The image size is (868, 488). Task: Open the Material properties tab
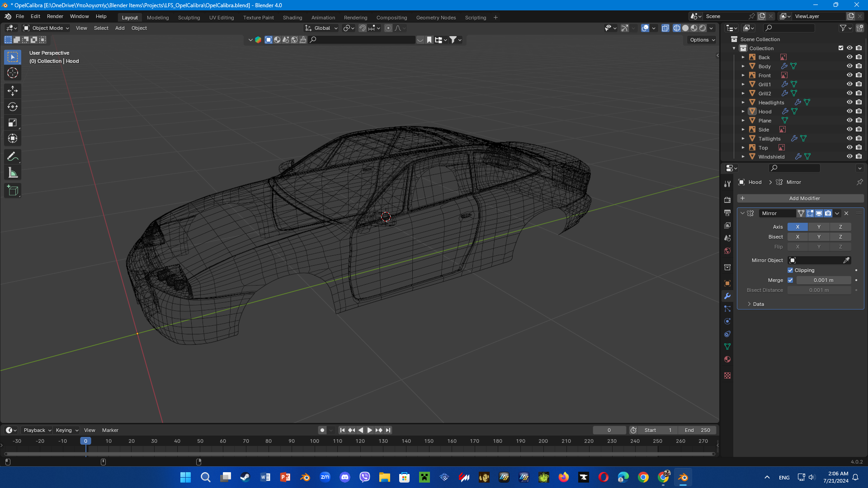click(x=727, y=359)
